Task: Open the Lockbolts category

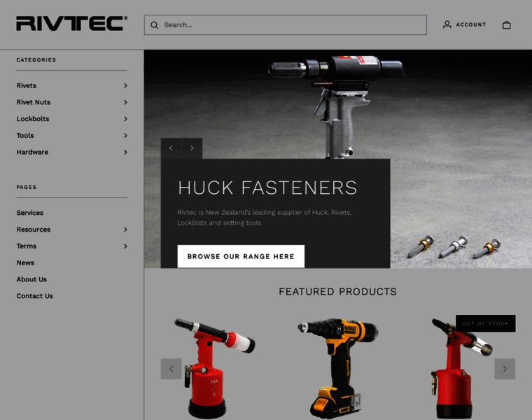Action: click(x=33, y=119)
